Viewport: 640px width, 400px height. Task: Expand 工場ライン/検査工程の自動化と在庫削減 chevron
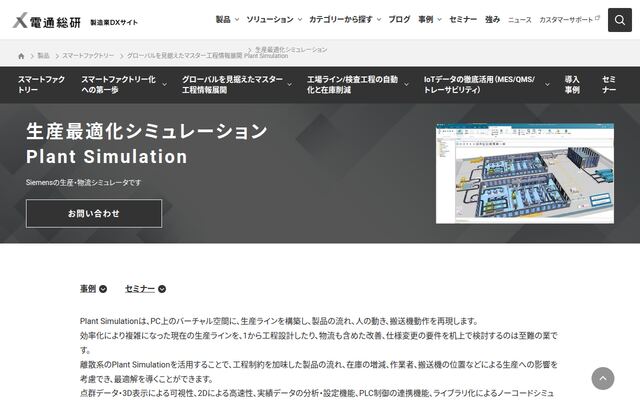pos(406,84)
